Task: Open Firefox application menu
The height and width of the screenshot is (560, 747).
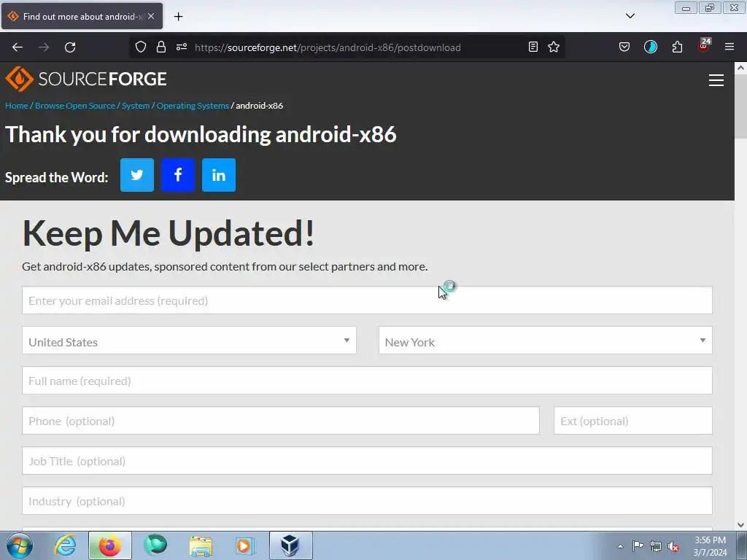Action: (x=729, y=47)
